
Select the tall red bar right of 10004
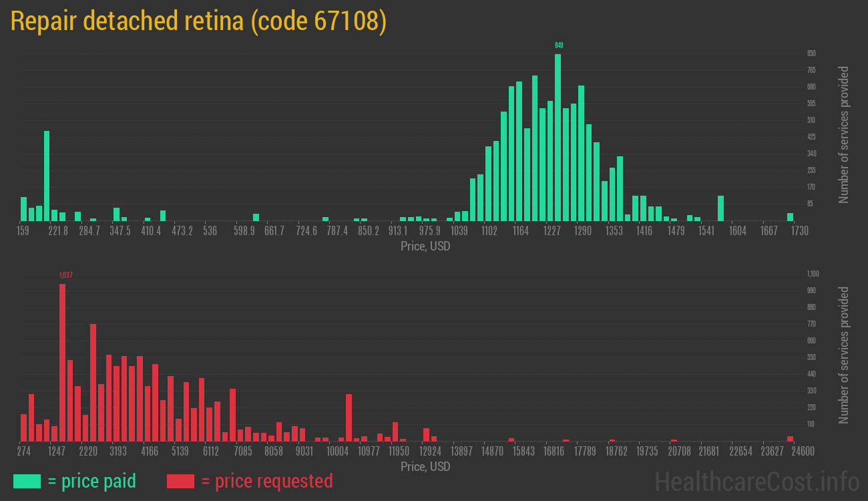[x=349, y=417]
